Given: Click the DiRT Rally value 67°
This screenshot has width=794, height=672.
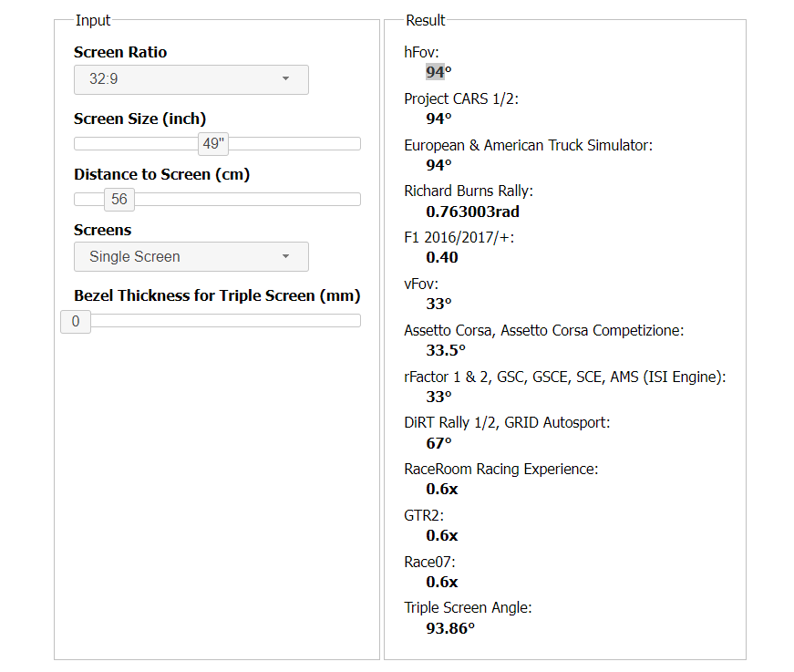Looking at the screenshot, I should click(438, 443).
